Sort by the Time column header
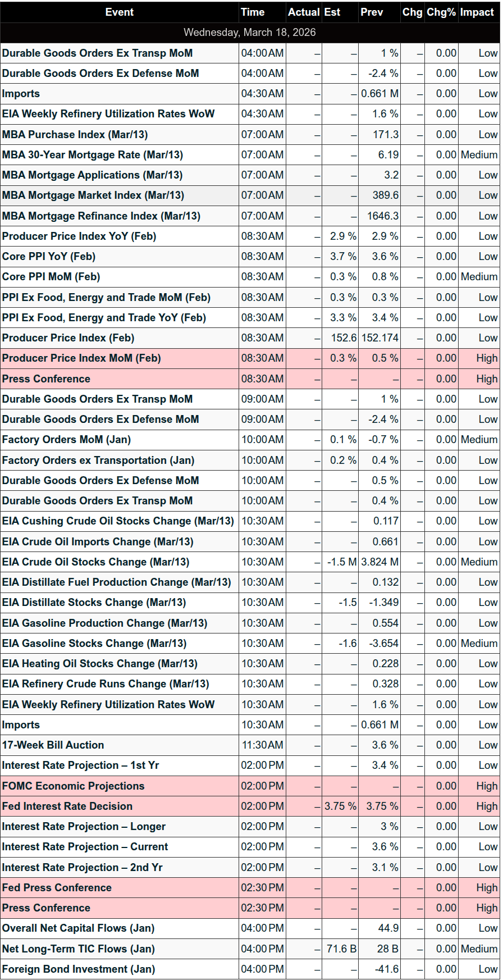This screenshot has height=980, width=503. point(253,12)
